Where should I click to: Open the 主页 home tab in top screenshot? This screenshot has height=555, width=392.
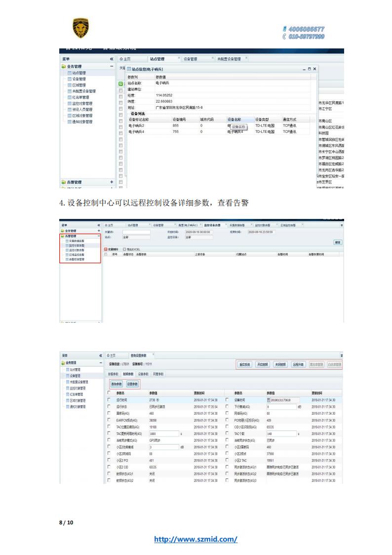click(x=125, y=59)
